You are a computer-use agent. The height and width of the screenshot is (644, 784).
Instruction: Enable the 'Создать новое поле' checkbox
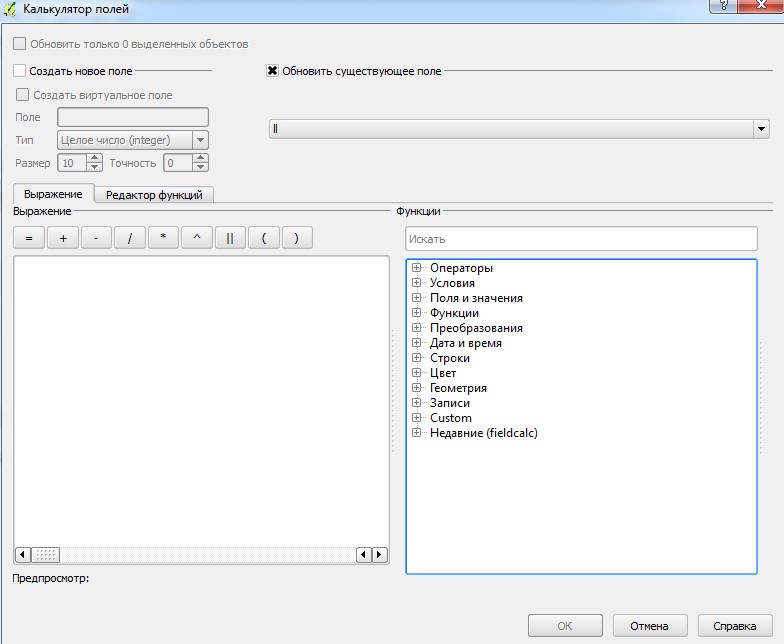point(20,70)
